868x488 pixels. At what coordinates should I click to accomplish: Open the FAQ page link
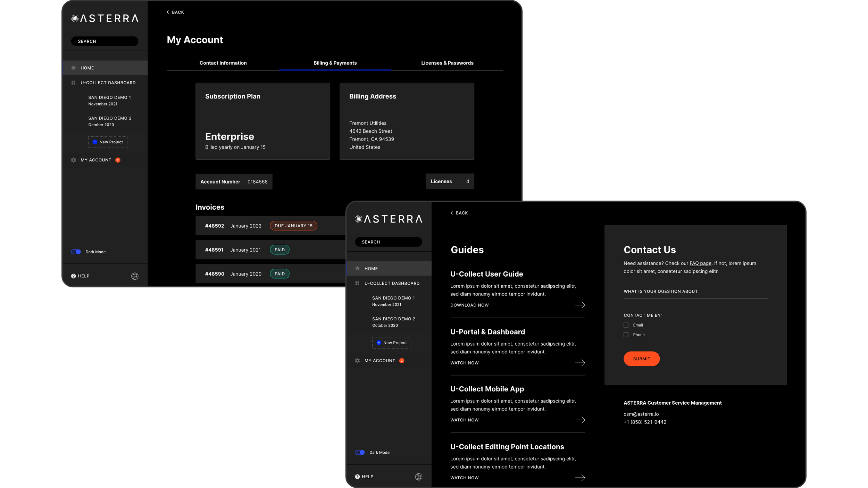(x=700, y=263)
